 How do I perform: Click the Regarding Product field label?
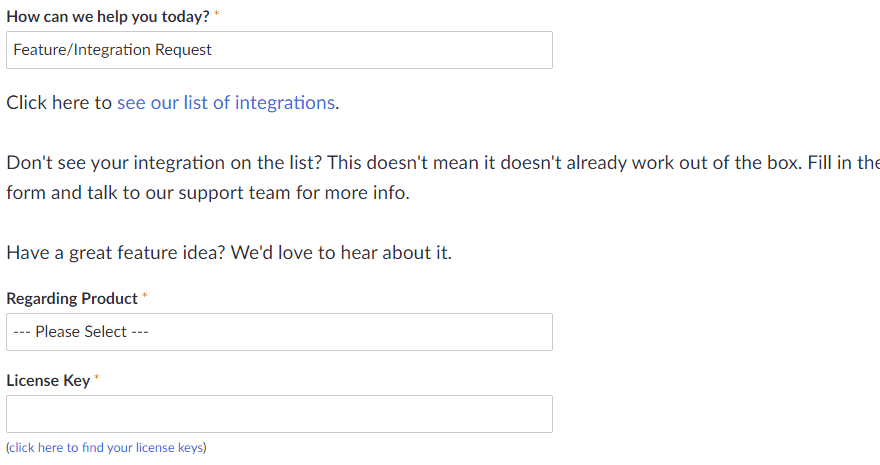tap(72, 299)
